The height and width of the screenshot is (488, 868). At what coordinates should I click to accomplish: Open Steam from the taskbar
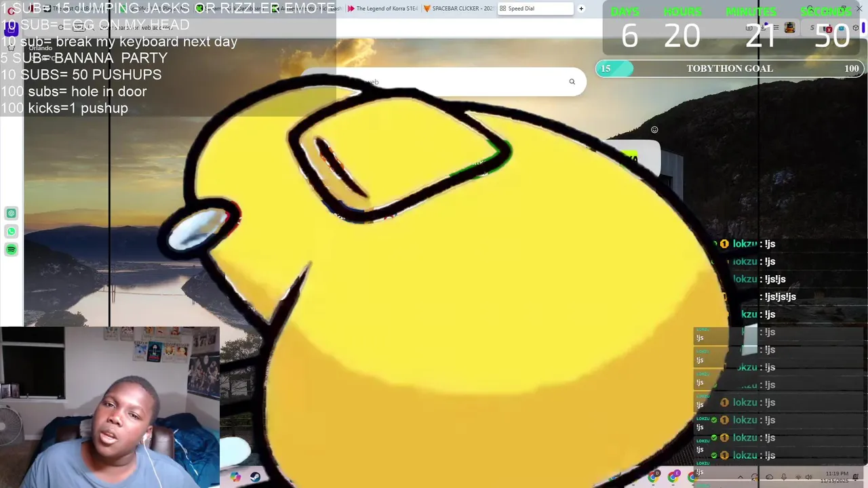click(x=255, y=477)
